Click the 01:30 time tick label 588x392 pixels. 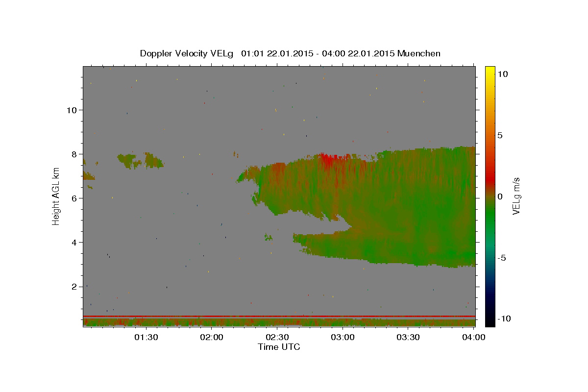(147, 337)
